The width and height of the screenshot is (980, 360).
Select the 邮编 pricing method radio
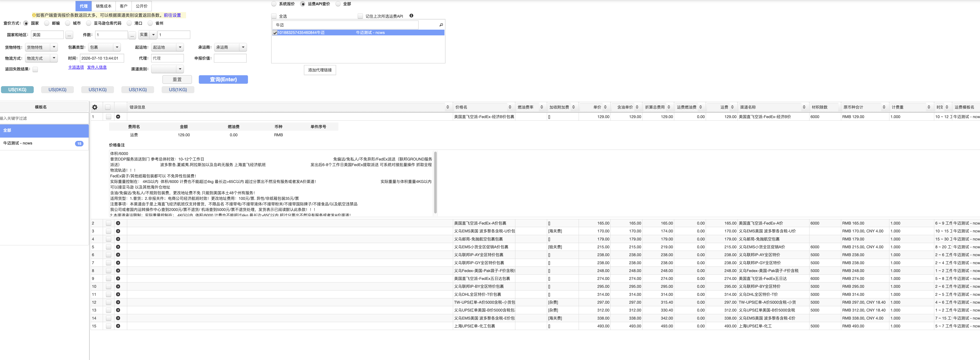click(47, 23)
